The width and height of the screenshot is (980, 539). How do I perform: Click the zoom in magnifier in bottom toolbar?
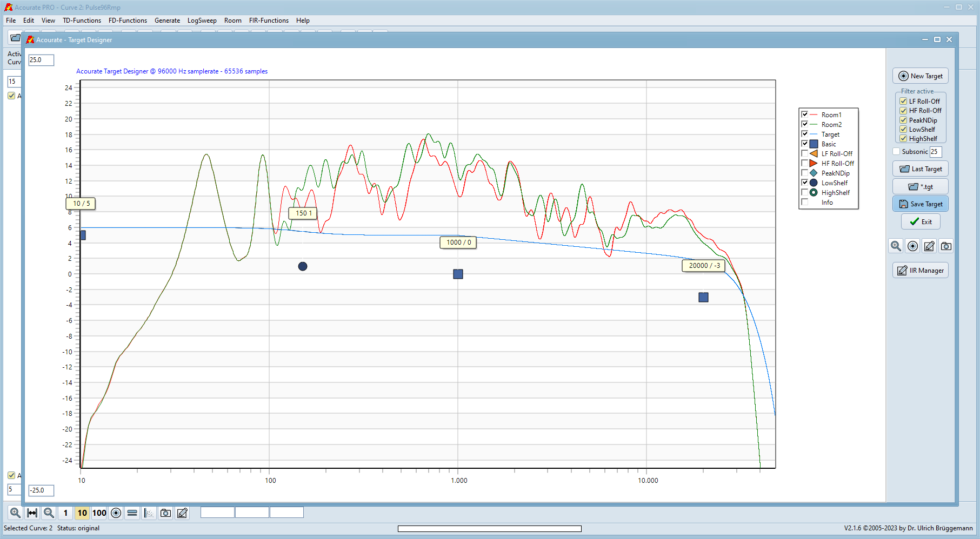pyautogui.click(x=15, y=513)
